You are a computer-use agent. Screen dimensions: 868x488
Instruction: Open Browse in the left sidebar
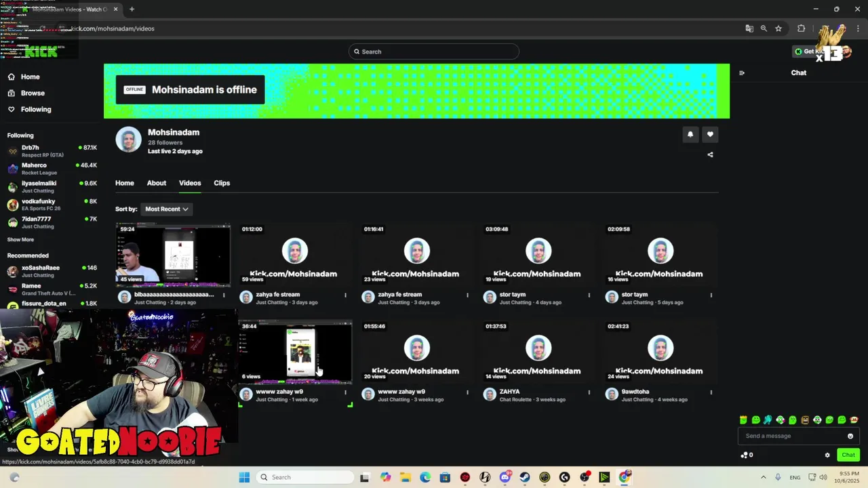[x=26, y=93]
